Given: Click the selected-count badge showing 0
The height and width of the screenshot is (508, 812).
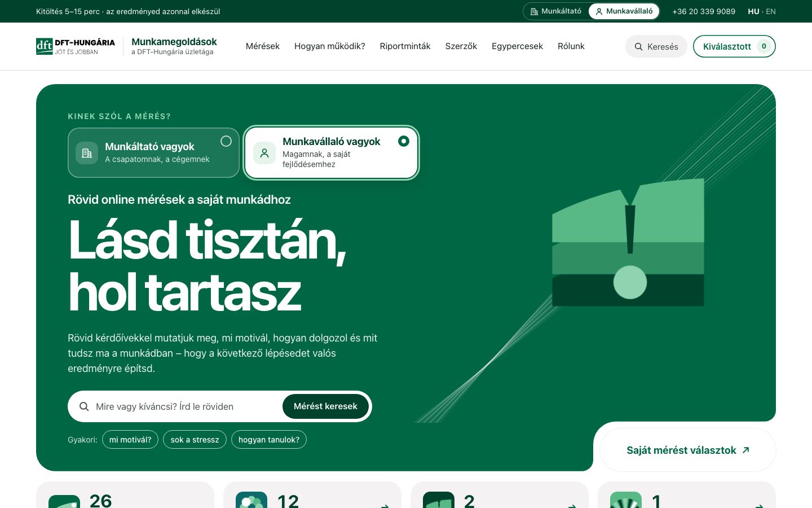Looking at the screenshot, I should coord(764,46).
